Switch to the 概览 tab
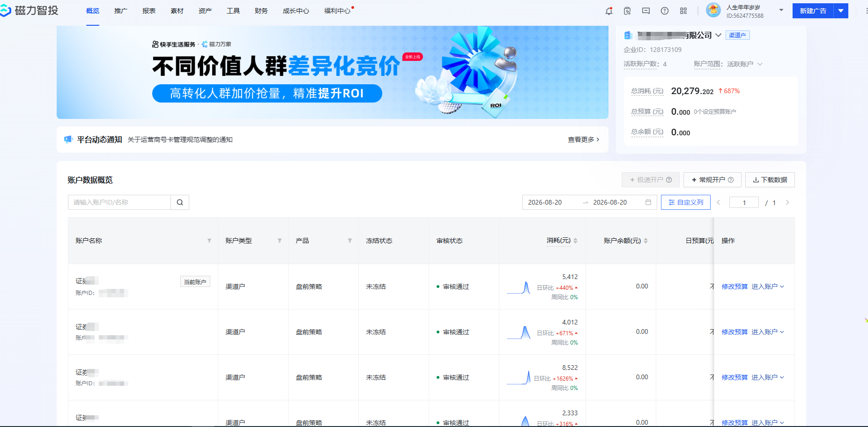 pyautogui.click(x=93, y=11)
